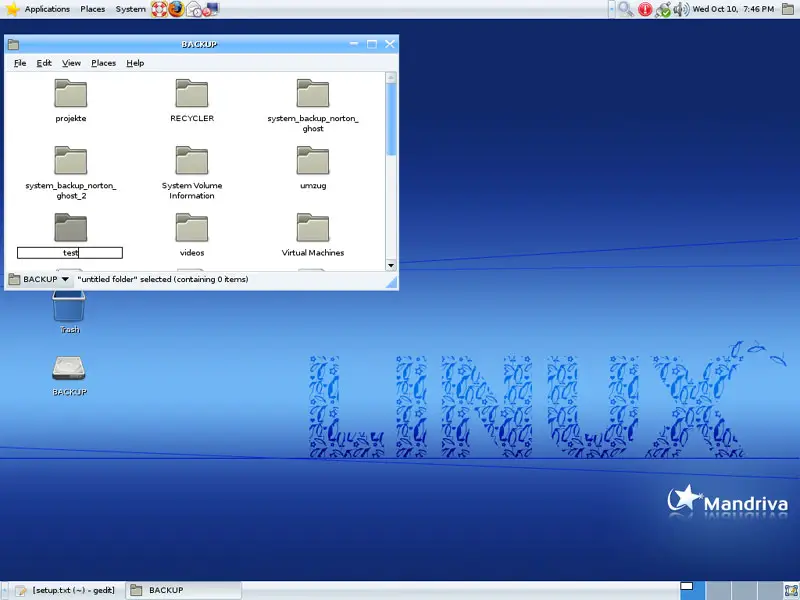800x600 pixels.
Task: Click the videos folder label
Action: pyautogui.click(x=192, y=253)
